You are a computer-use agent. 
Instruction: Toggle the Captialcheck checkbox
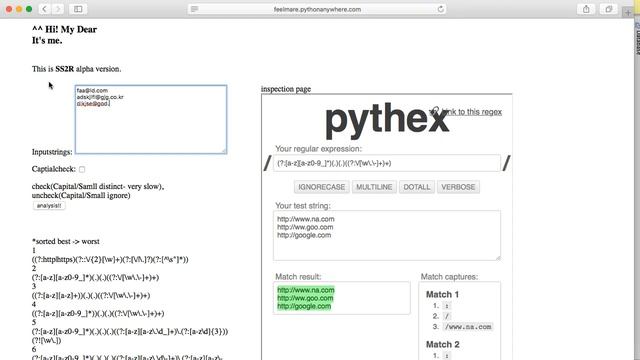click(x=82, y=169)
